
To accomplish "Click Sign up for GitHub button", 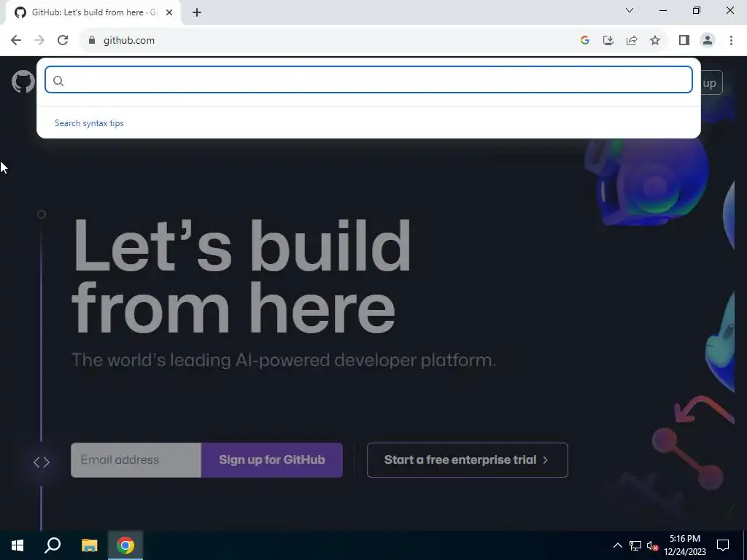I will pos(272,460).
